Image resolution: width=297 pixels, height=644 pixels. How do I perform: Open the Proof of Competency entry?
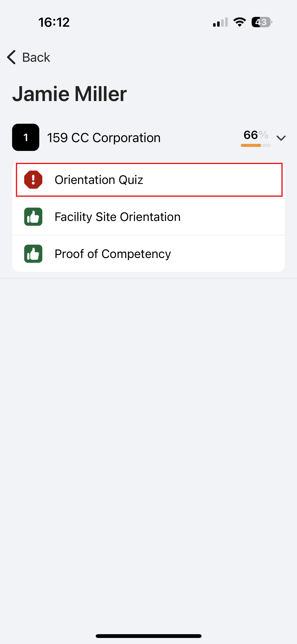coord(113,254)
